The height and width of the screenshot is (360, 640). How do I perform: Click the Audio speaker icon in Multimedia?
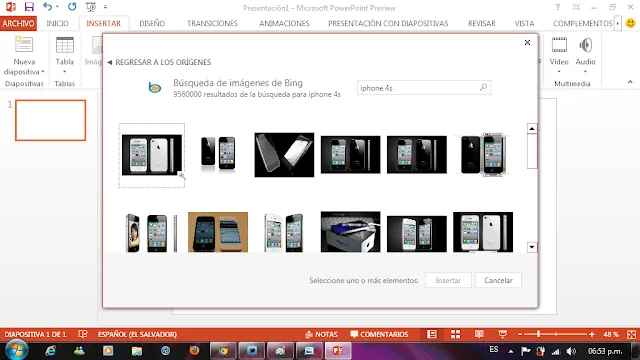[x=585, y=45]
